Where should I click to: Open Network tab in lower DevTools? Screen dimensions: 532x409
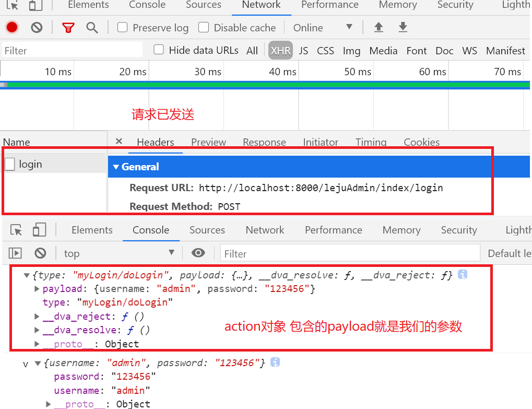(x=265, y=230)
